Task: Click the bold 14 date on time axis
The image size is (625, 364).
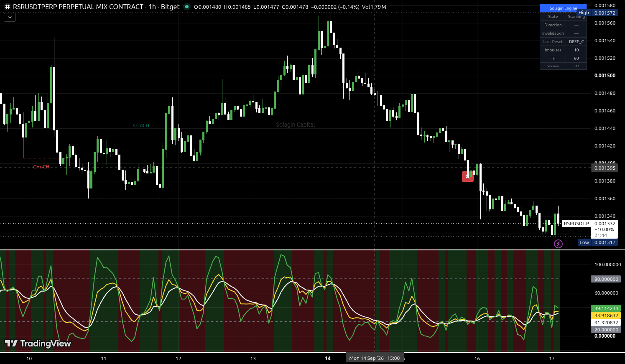Action: point(328,359)
